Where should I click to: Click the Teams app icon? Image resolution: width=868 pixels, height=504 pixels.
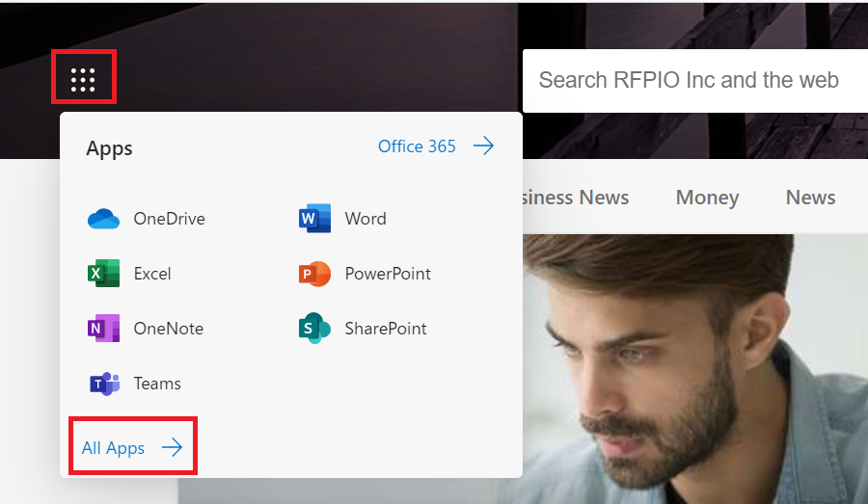[104, 384]
